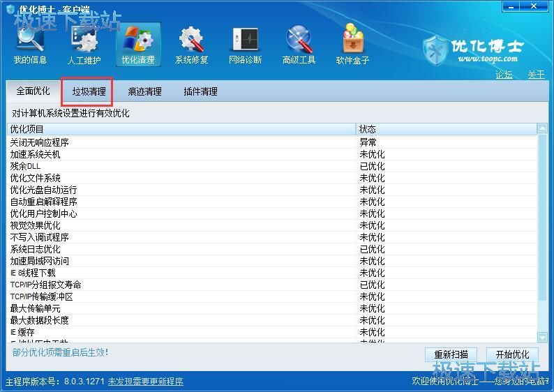Screen dimensions: 554x392
Task: Select the IE 8线程下载 row
Action: (271, 273)
